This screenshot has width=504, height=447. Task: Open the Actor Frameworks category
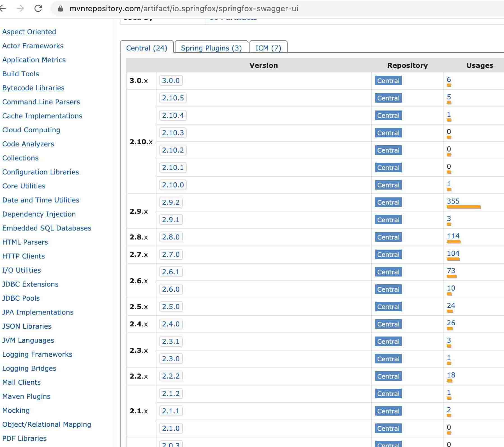[33, 46]
